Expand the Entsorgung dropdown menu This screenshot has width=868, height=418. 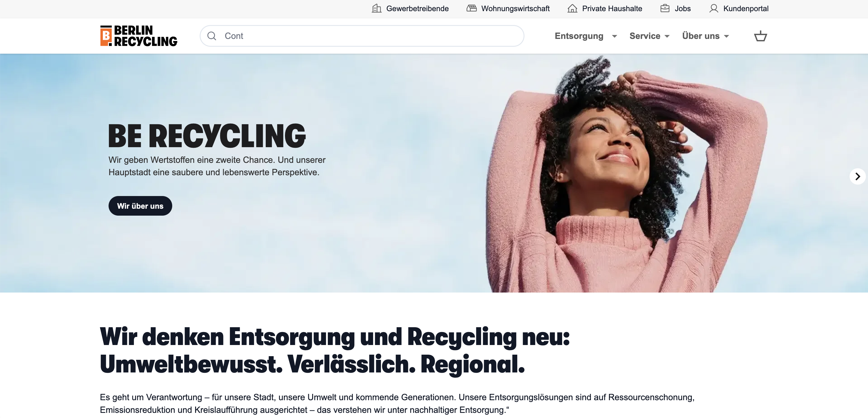586,36
